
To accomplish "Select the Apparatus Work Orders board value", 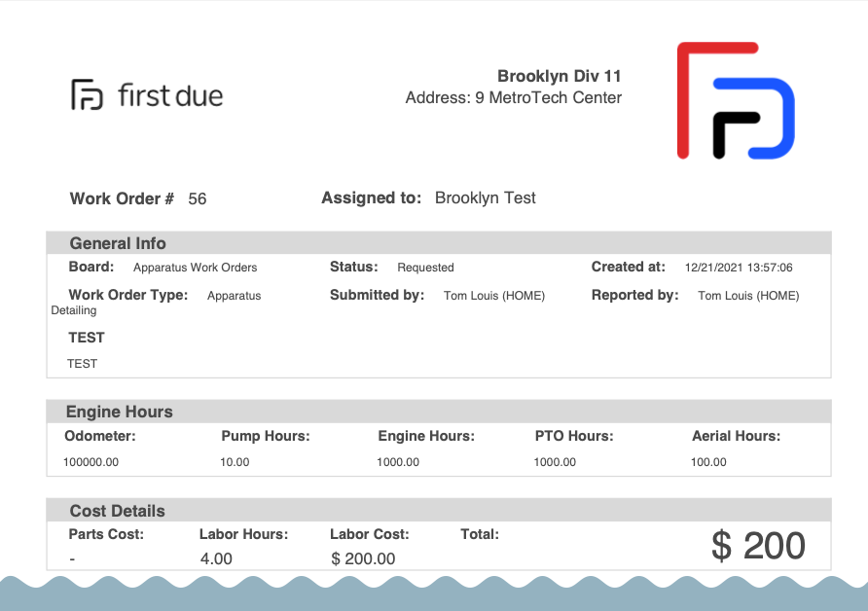I will (195, 268).
